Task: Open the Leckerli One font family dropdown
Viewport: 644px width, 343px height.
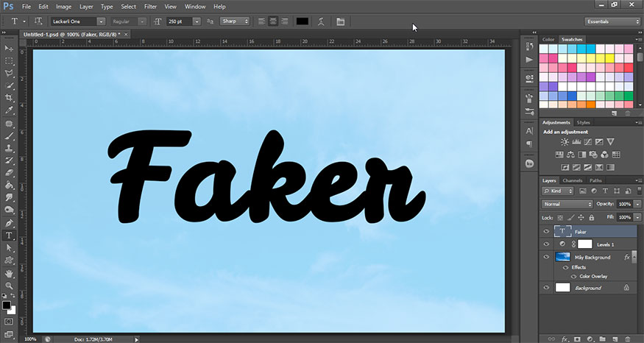Action: (x=101, y=21)
